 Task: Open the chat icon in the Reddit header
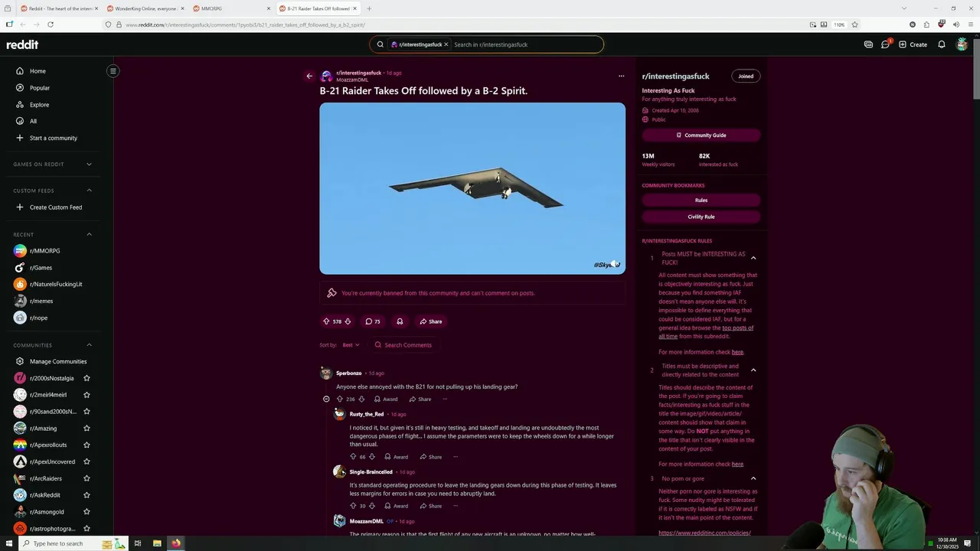pyautogui.click(x=885, y=44)
